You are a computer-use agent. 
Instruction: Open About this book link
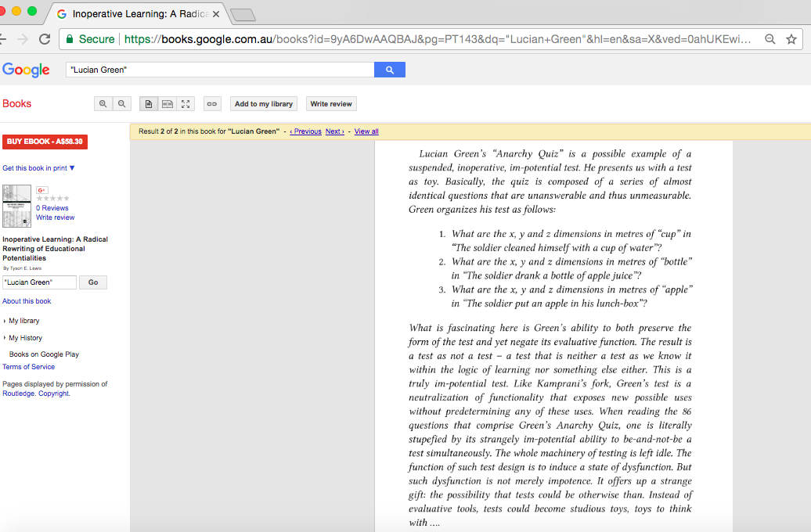[27, 301]
